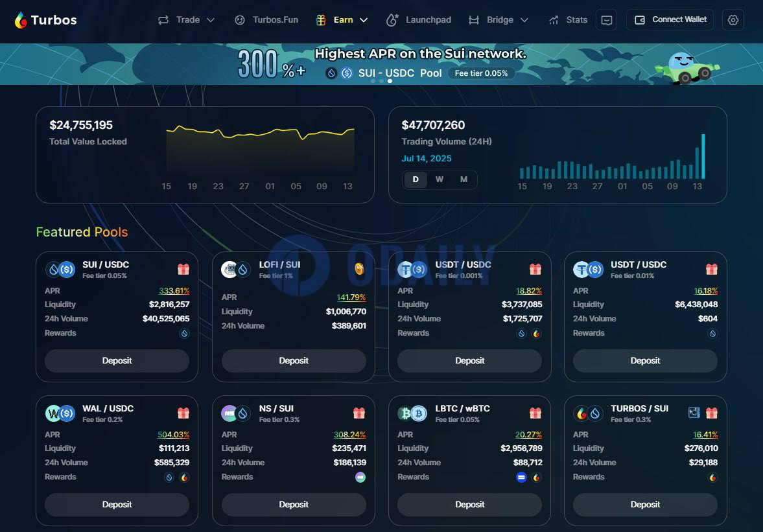Click NS reward icon in NS / SUI card

(360, 478)
